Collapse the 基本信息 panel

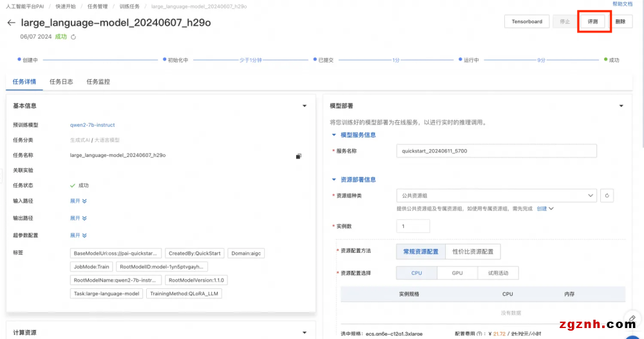305,106
